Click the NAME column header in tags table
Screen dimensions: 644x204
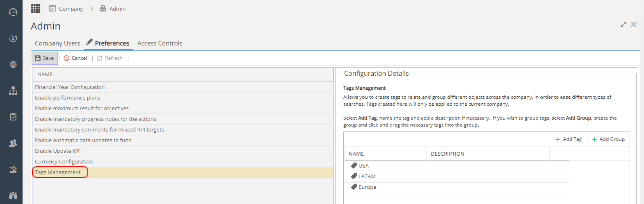(385, 154)
